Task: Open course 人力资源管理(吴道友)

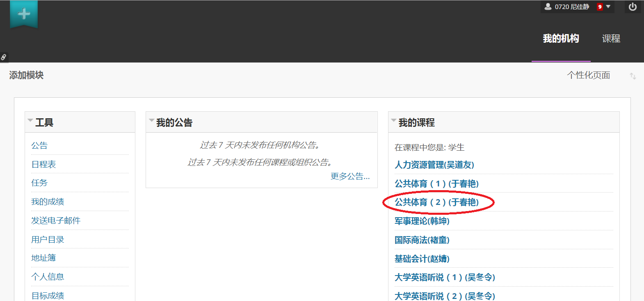Action: point(434,165)
